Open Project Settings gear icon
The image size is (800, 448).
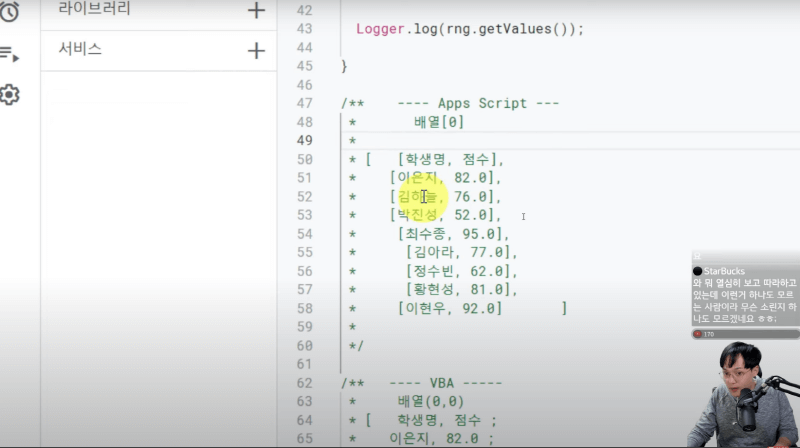click(10, 95)
